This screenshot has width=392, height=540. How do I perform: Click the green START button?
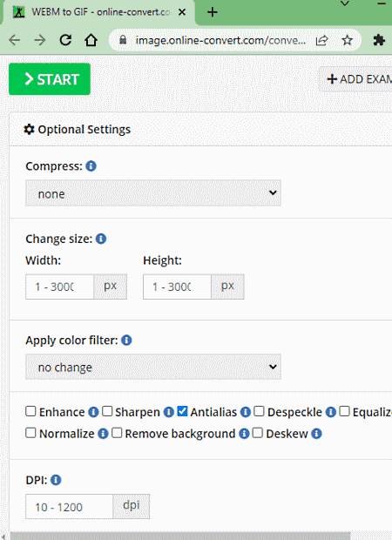point(50,79)
